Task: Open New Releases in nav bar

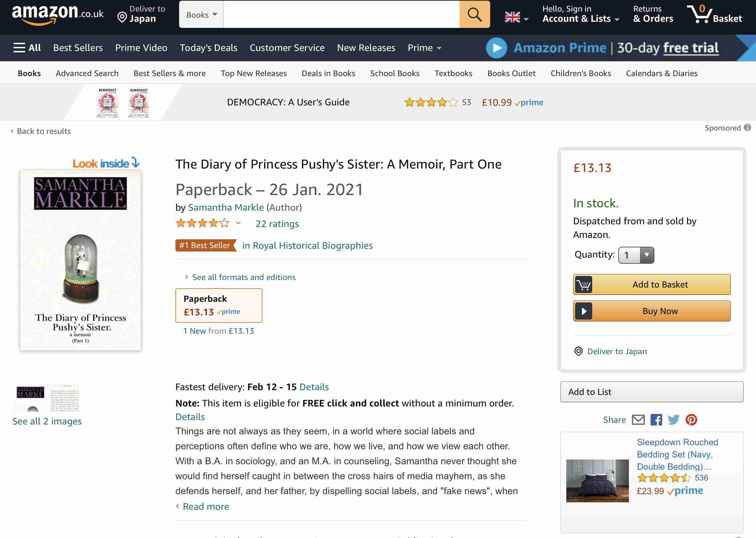Action: click(366, 48)
